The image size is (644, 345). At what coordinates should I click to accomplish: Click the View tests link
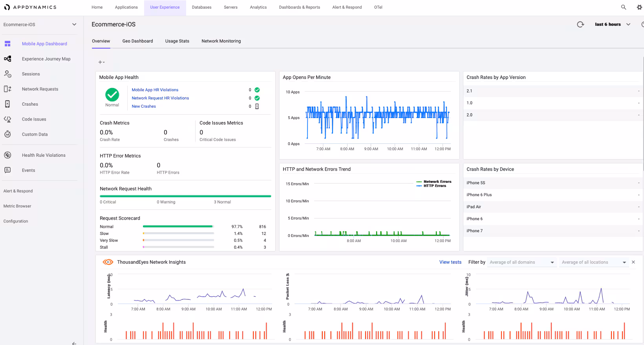[x=450, y=262]
